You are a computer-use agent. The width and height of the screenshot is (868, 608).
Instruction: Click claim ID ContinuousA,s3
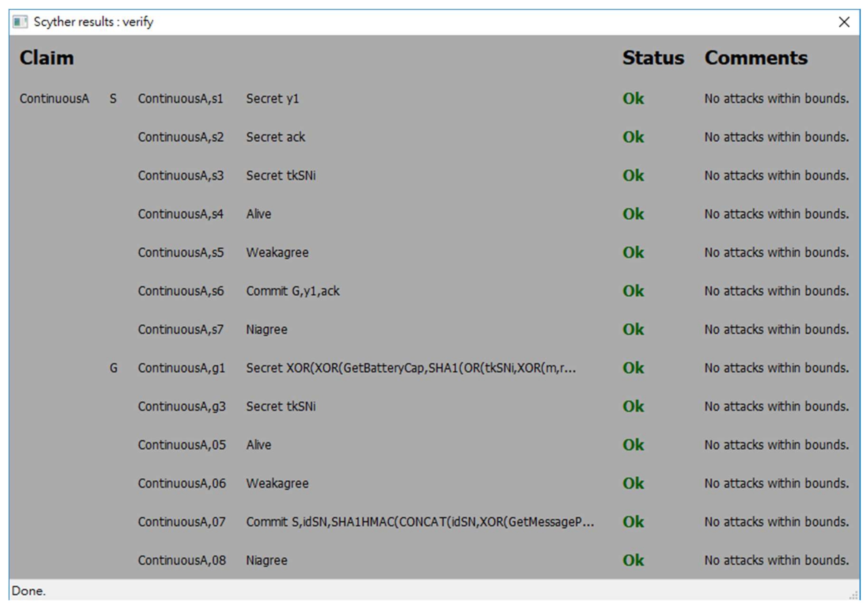pos(181,175)
